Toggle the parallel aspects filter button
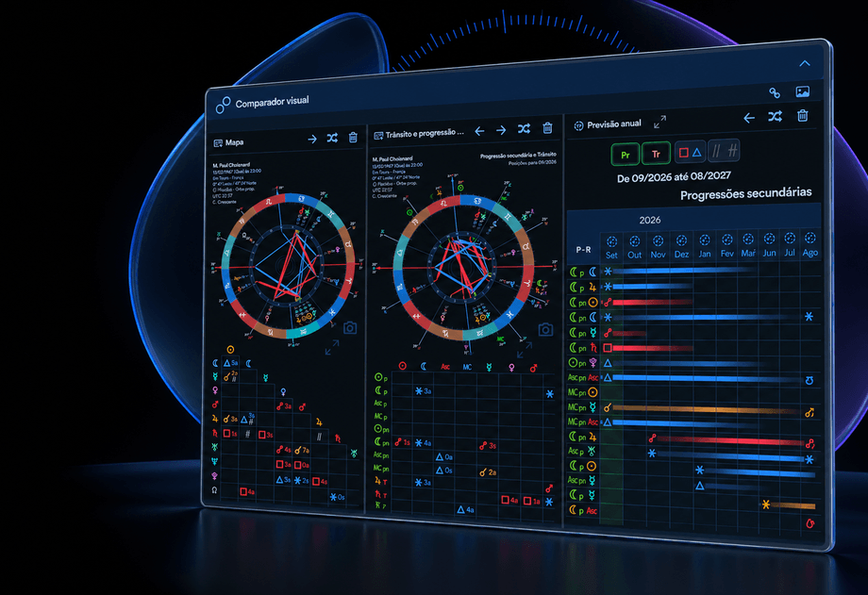The image size is (868, 595). coord(724,151)
